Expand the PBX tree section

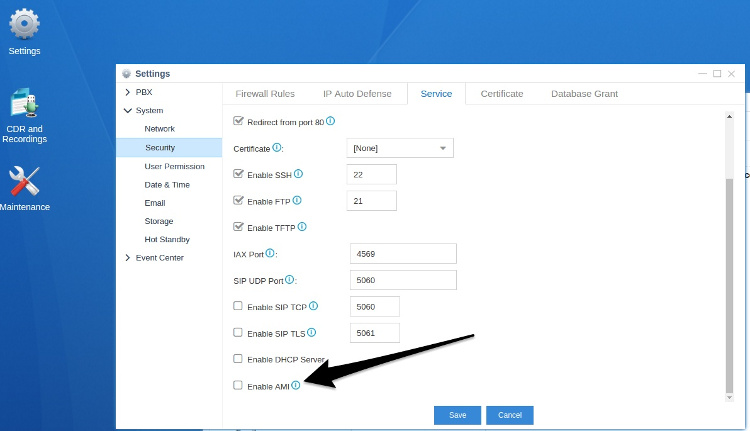(128, 92)
